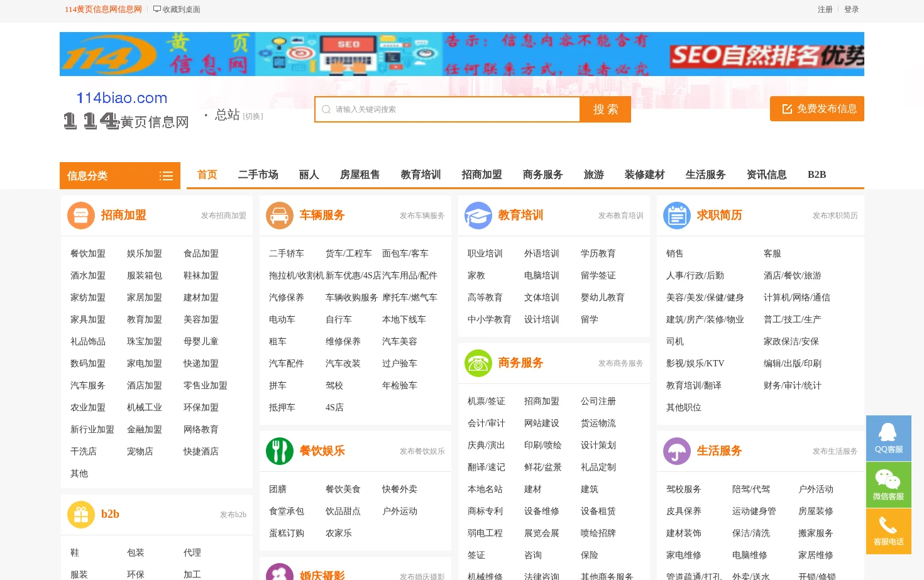Click 发布b2b link
The width and height of the screenshot is (924, 580).
[x=233, y=515]
